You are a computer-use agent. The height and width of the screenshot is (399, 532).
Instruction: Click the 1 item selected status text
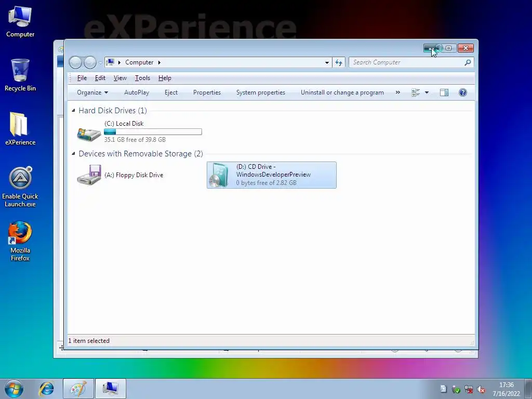[89, 341]
